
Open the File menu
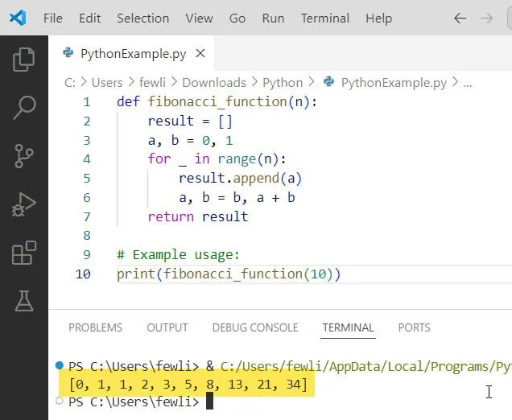(52, 18)
